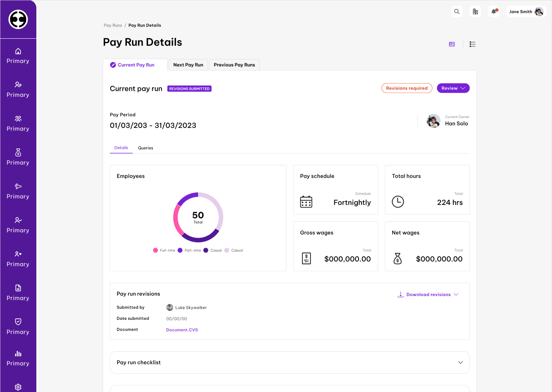Open the Document.CVS link
Viewport: 552px width, 392px height.
pos(182,330)
